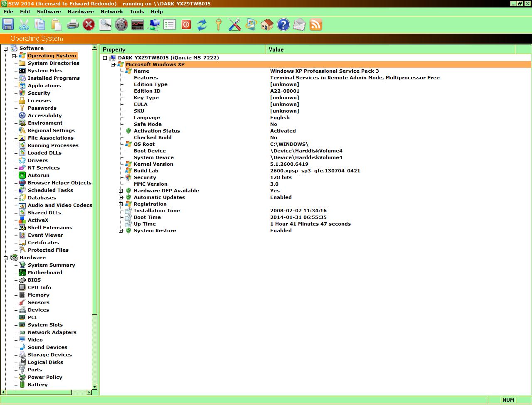Select the Kernel Version property row
Screen dimensions: 532x405
316,164
